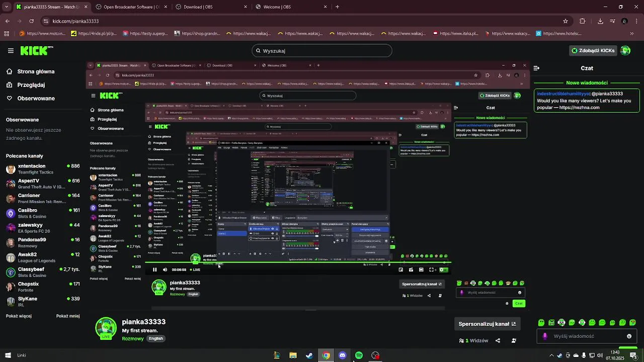Image resolution: width=644 pixels, height=362 pixels.
Task: Open Windows Start menu
Action: point(8,355)
